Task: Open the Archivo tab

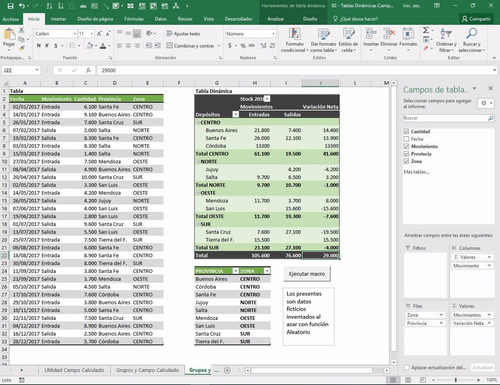Action: pos(11,19)
